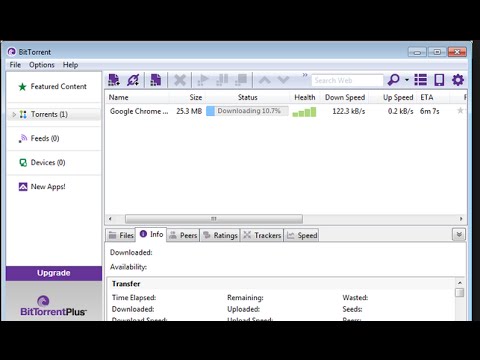Move torrent up the queue
Viewport: 480px width, 360px height.
(265, 80)
